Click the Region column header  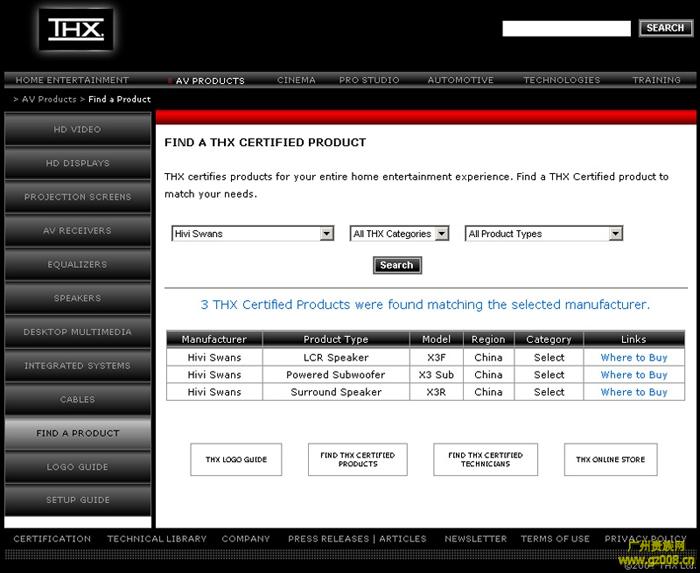pos(488,339)
